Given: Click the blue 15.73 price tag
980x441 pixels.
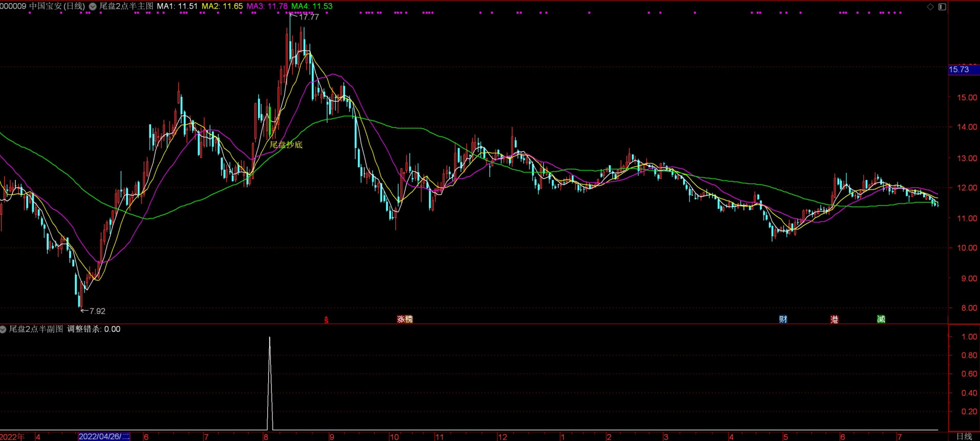Looking at the screenshot, I should coord(963,70).
